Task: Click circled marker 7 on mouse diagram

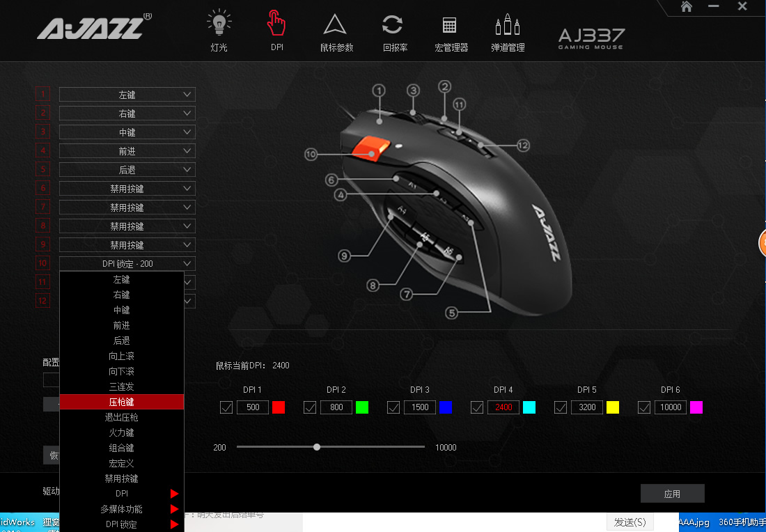Action: [x=407, y=294]
